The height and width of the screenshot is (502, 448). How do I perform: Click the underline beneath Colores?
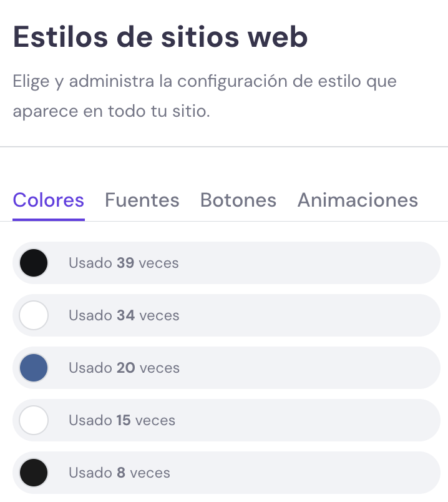point(48,219)
